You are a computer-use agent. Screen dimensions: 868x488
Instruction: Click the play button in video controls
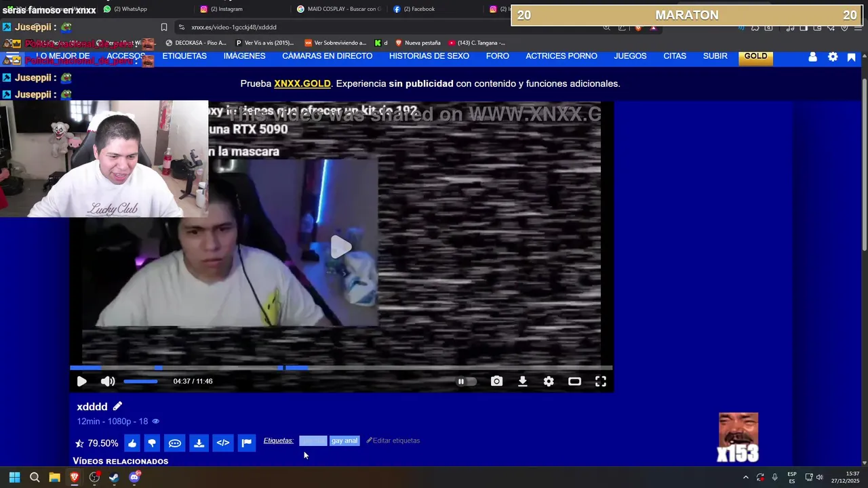81,382
